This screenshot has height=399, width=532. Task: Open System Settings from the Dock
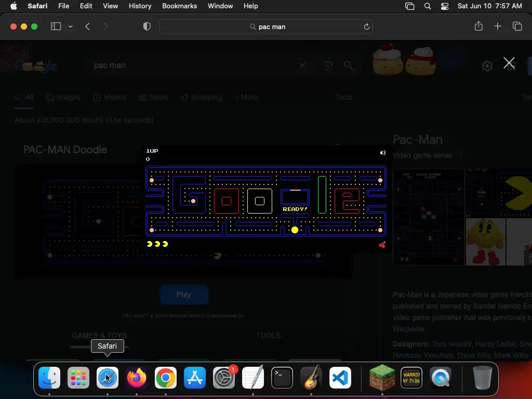click(224, 377)
